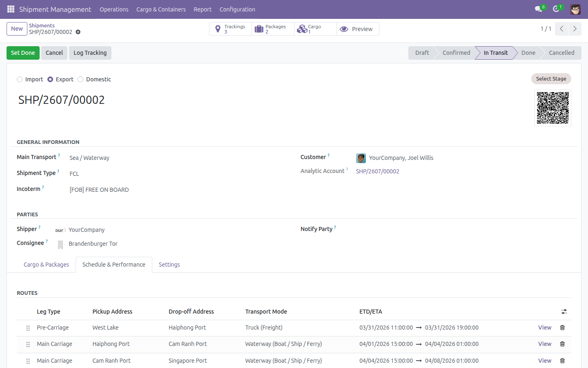
Task: Open the Configuration menu
Action: (237, 9)
